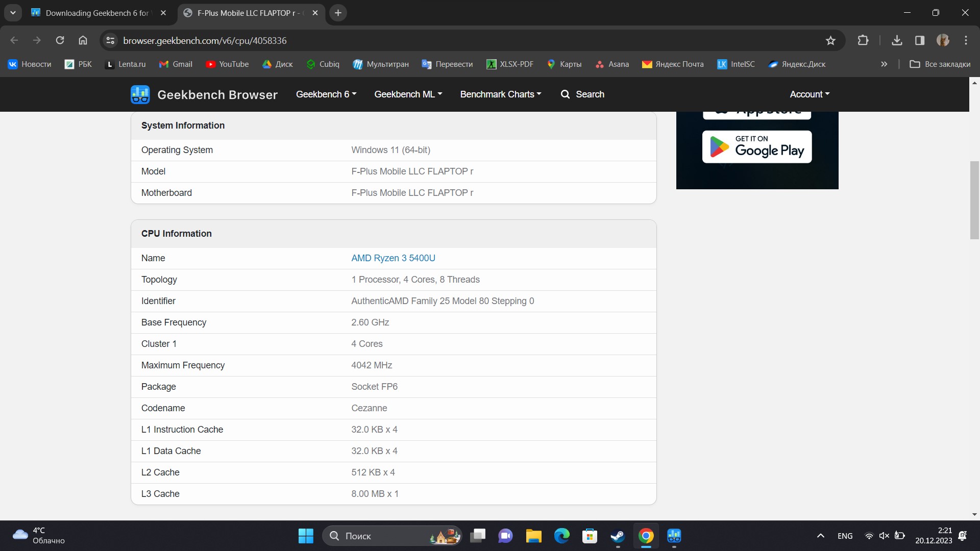This screenshot has height=551, width=980.
Task: Open the chat app icon in taskbar
Action: point(505,536)
